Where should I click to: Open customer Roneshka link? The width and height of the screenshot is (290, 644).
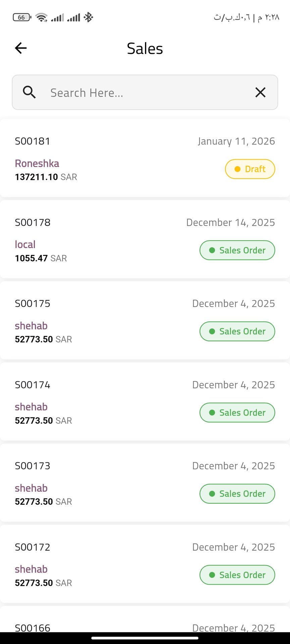(x=37, y=163)
